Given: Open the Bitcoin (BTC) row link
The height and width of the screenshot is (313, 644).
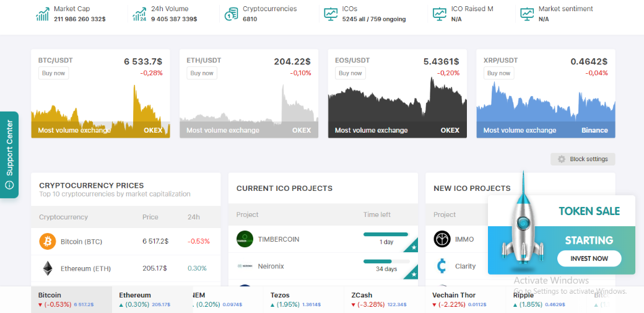Looking at the screenshot, I should (81, 242).
